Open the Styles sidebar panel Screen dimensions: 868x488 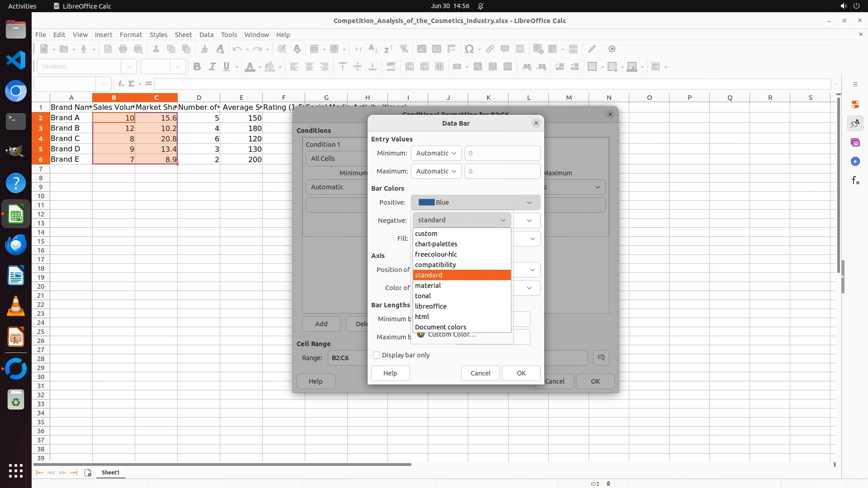click(855, 124)
